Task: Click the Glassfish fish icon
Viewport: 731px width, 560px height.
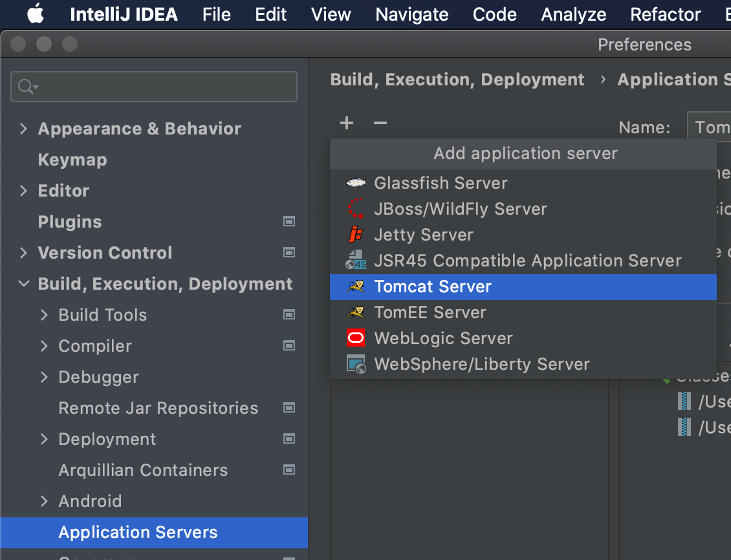Action: click(x=356, y=182)
